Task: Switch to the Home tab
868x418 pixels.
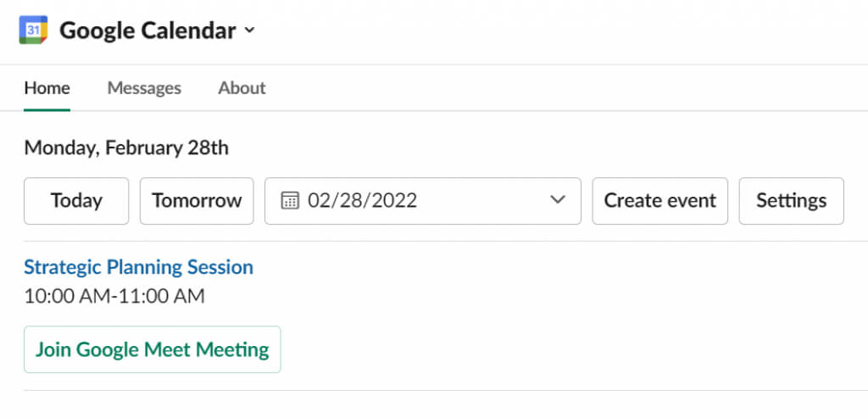Action: tap(47, 88)
